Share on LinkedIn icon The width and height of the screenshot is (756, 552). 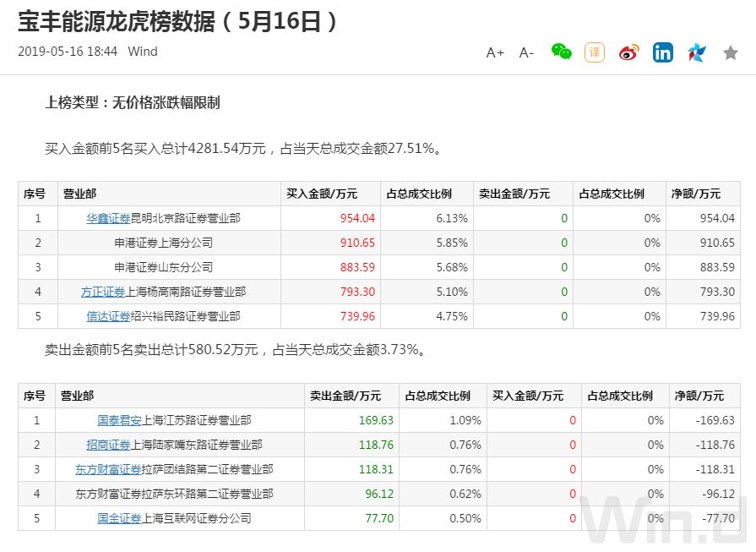[662, 52]
